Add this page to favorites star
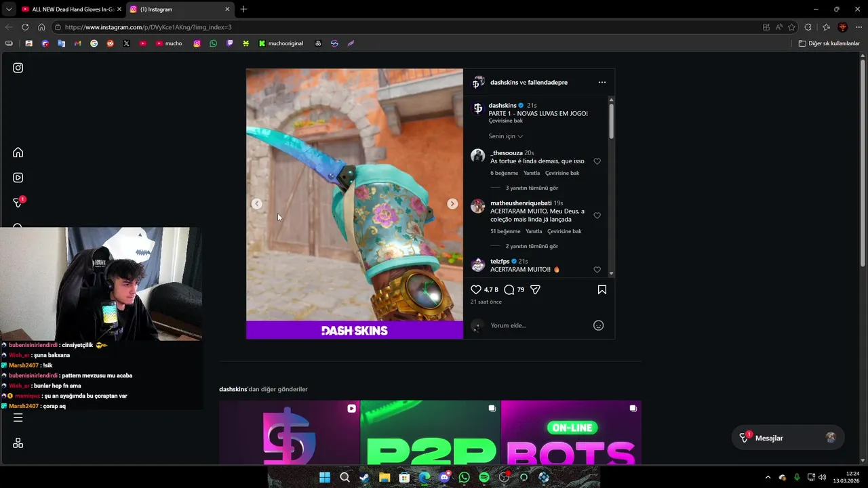The height and width of the screenshot is (488, 868). 791,27
